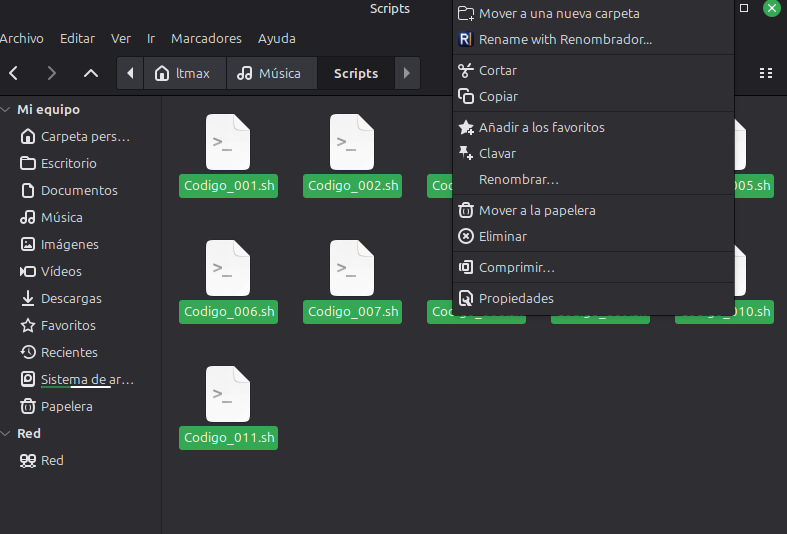Choose Añadir a los favoritos
The image size is (787, 534).
pos(593,127)
